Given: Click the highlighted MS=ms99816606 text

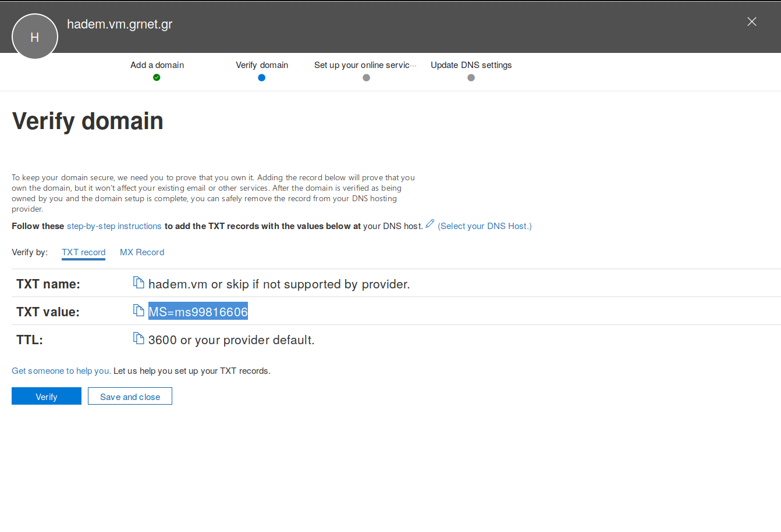Looking at the screenshot, I should (x=198, y=312).
